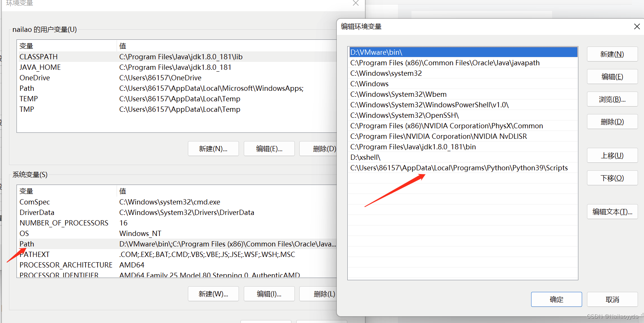Click 删除(L) under system variables

(318, 294)
